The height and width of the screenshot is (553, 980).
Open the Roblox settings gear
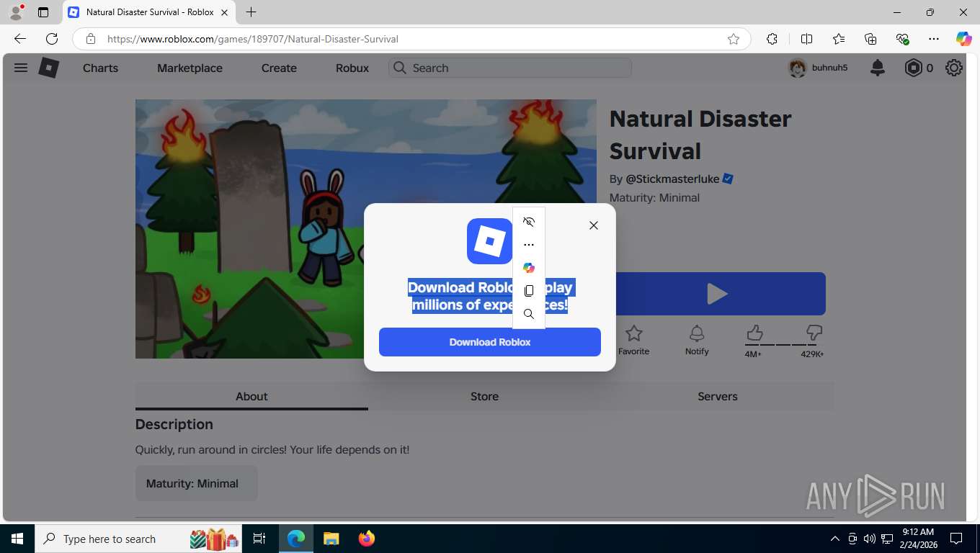click(954, 68)
